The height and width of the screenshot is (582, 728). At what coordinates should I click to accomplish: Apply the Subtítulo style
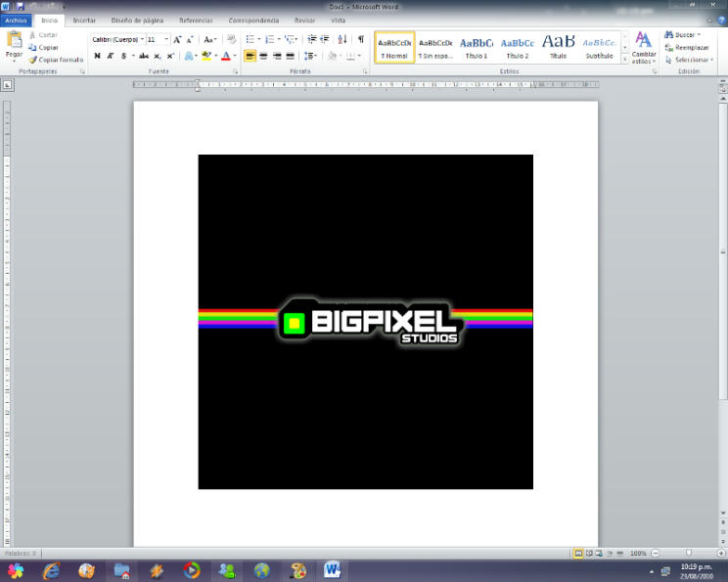click(x=600, y=48)
